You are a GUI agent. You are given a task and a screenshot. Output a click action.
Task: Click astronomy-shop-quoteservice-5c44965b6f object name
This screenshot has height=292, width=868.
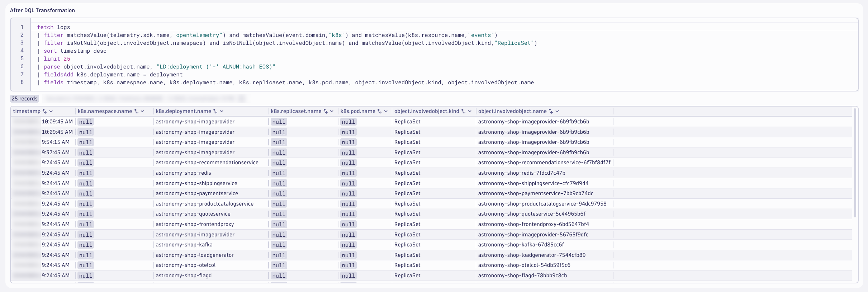tap(532, 214)
